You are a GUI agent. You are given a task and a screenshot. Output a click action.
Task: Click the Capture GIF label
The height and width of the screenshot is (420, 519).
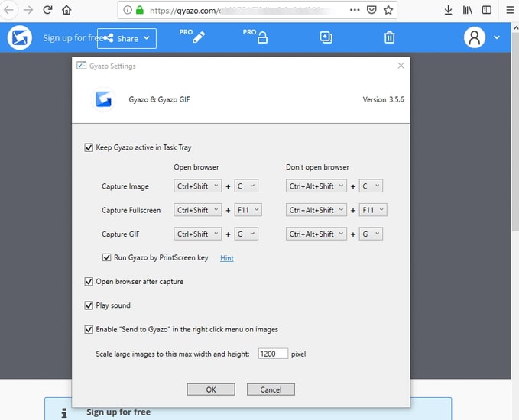(x=121, y=234)
